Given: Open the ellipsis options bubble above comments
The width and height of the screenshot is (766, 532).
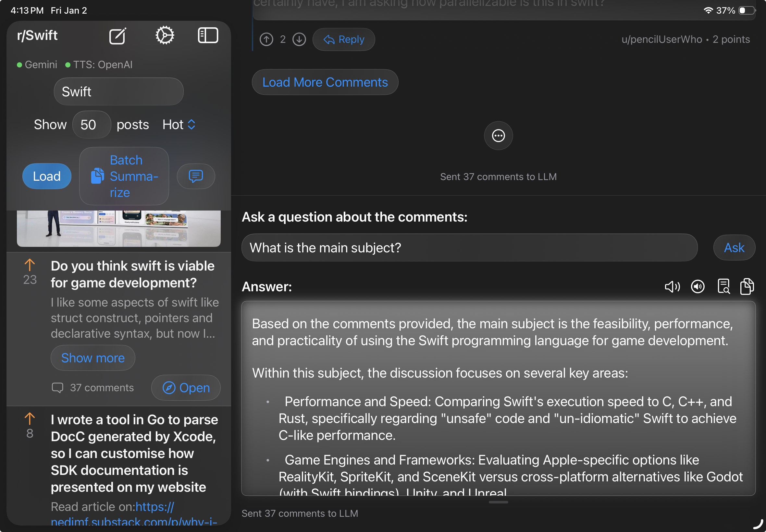Looking at the screenshot, I should 498,136.
